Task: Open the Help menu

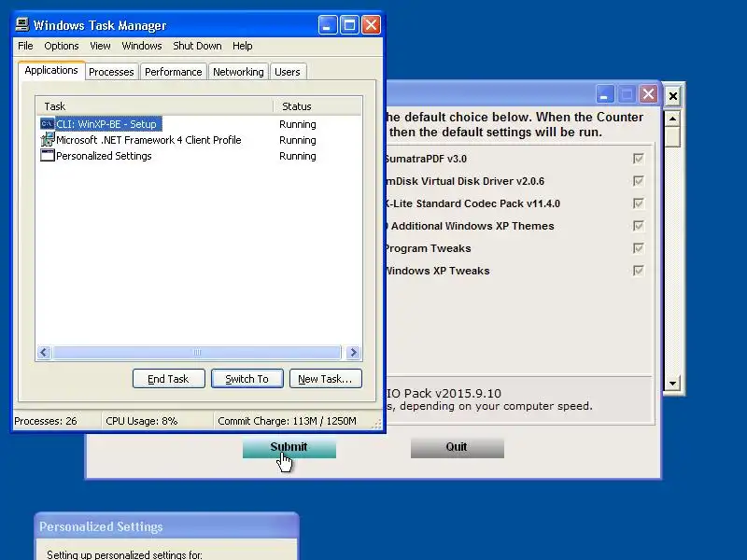Action: (242, 46)
